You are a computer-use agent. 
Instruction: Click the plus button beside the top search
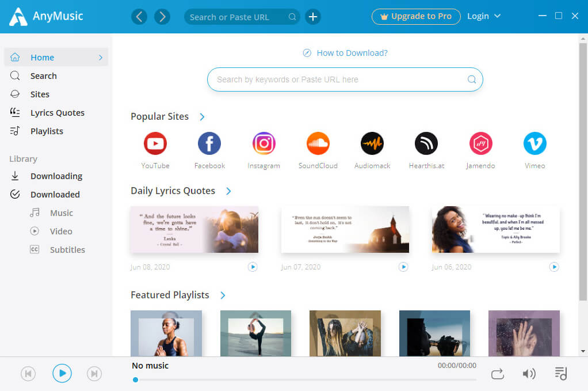pos(313,17)
